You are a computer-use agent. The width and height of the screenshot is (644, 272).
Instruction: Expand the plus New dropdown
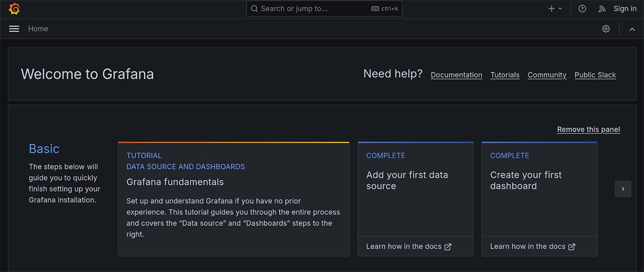[555, 9]
